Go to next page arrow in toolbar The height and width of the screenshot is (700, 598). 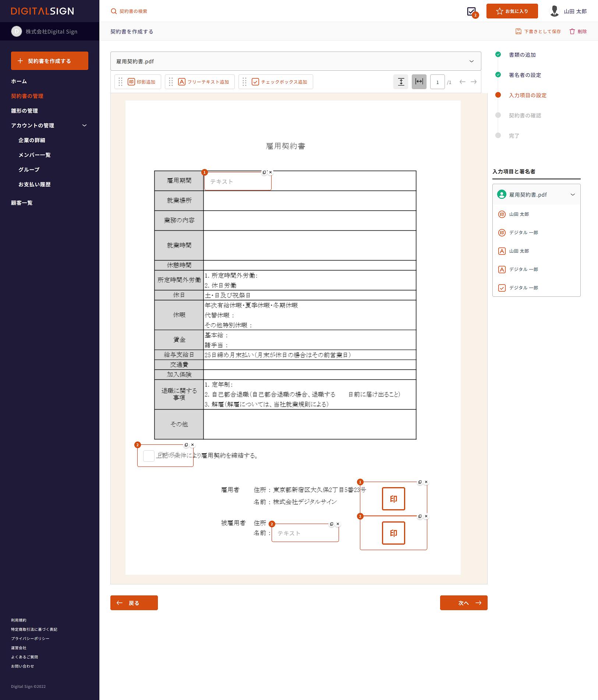(474, 82)
